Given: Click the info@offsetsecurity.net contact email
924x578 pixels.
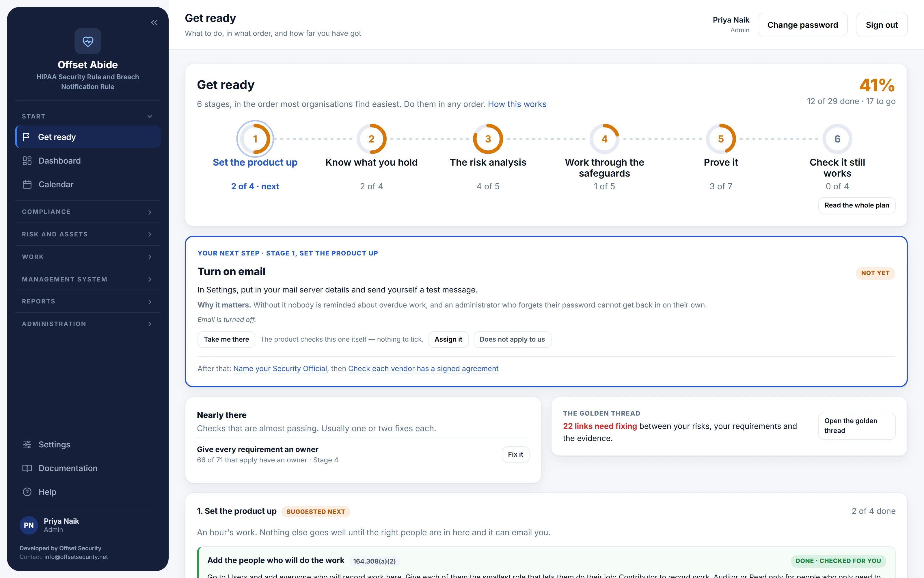Looking at the screenshot, I should (x=76, y=557).
